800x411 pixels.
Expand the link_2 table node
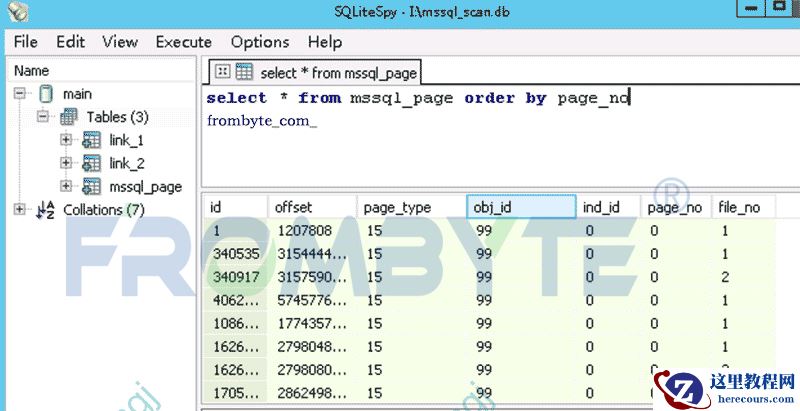(x=66, y=163)
